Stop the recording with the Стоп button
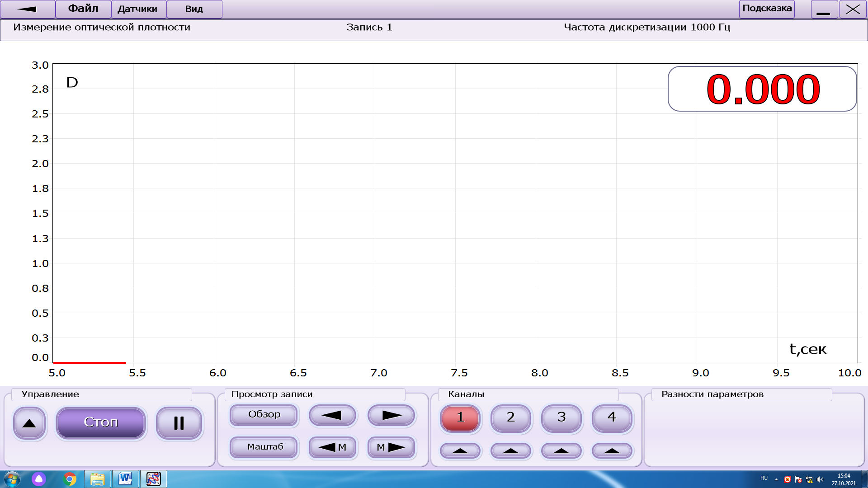 click(101, 422)
